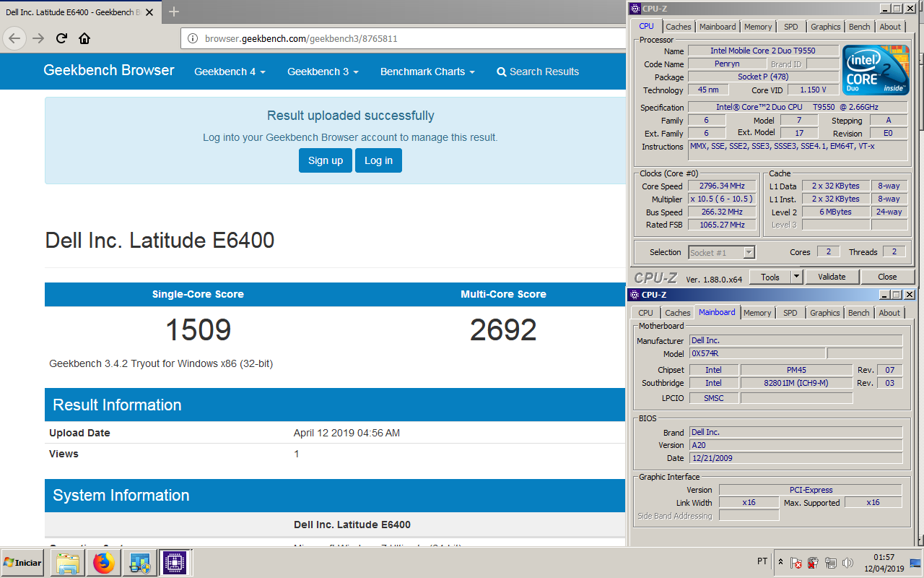
Task: Click the Geekbench Browser brand link
Action: coord(109,70)
